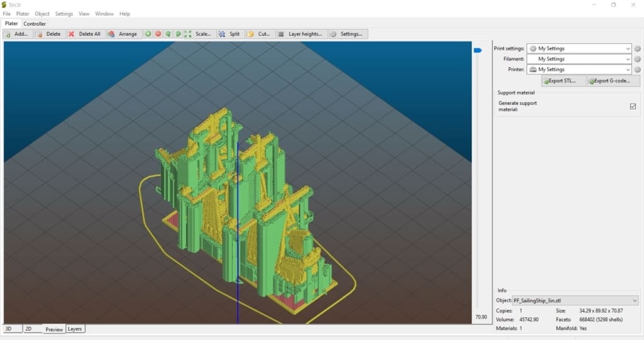Image resolution: width=644 pixels, height=340 pixels.
Task: Add one more copy (green plus icon)
Action: pos(148,34)
